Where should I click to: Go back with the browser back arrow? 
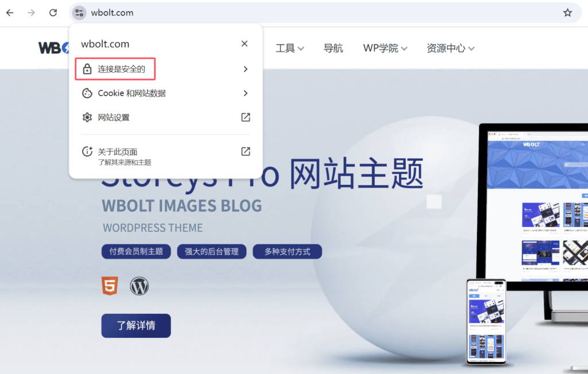[x=10, y=13]
